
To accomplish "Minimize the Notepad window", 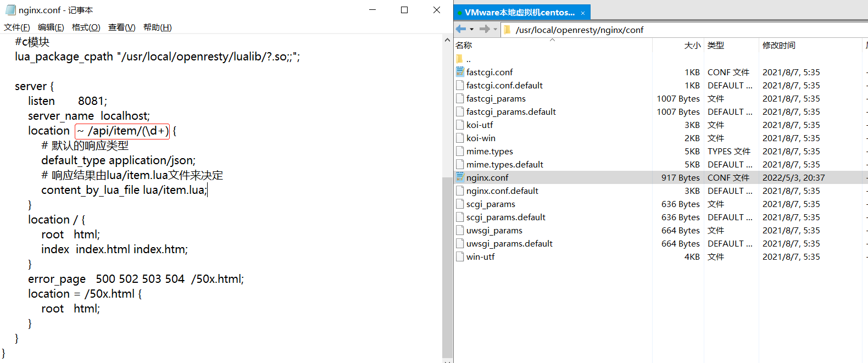I will coord(372,10).
